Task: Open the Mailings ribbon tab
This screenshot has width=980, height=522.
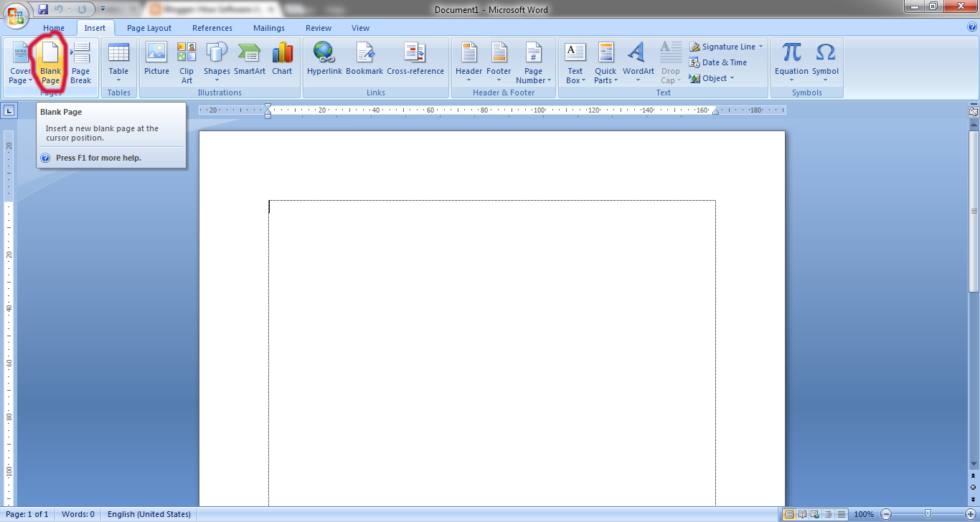Action: click(268, 27)
